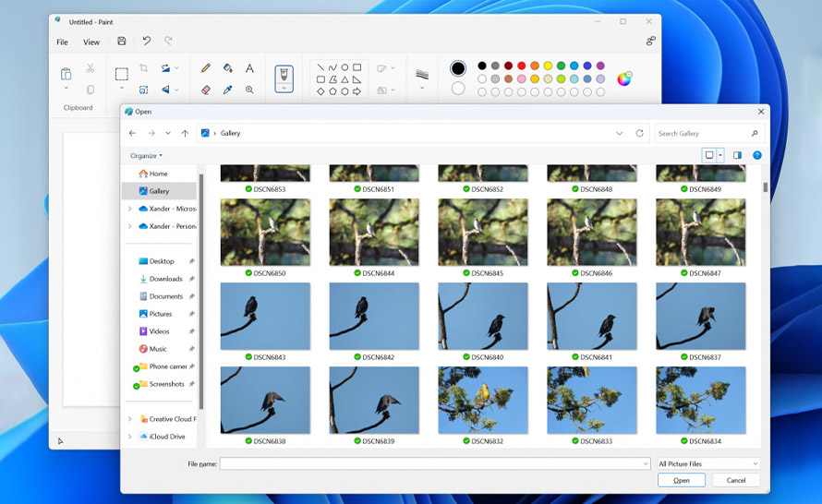Select the Magnifier zoom tool
The width and height of the screenshot is (822, 504).
pos(249,90)
